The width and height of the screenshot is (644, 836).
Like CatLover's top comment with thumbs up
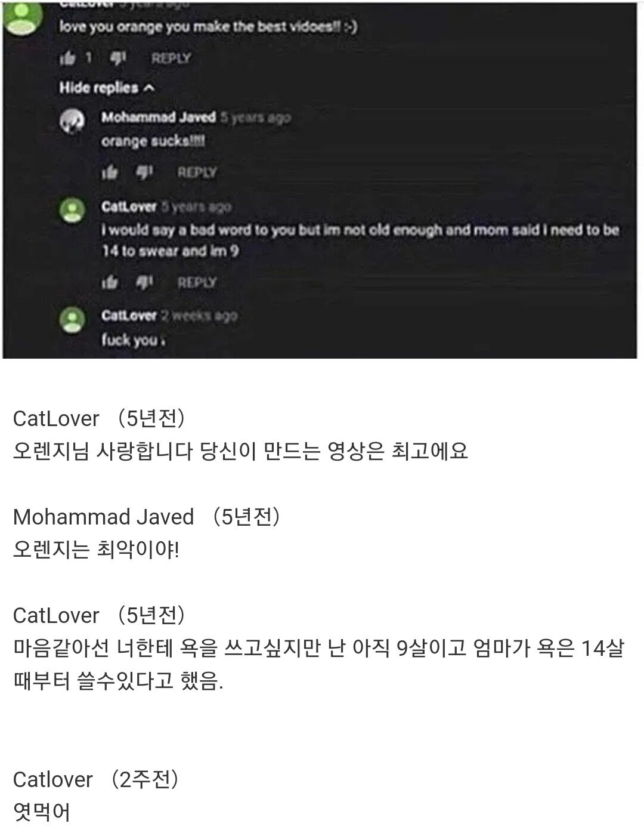coord(69,58)
